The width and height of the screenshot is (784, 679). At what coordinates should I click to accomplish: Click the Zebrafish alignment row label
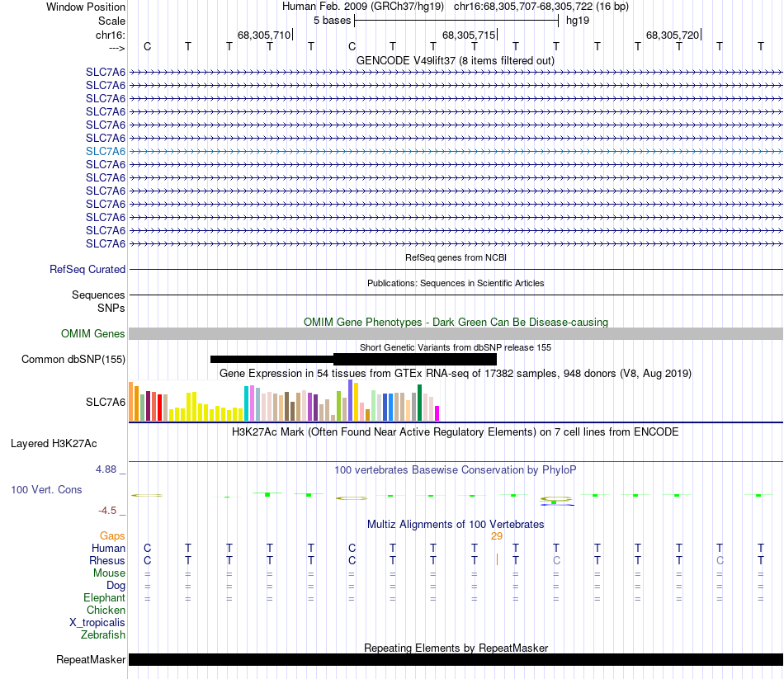103,634
